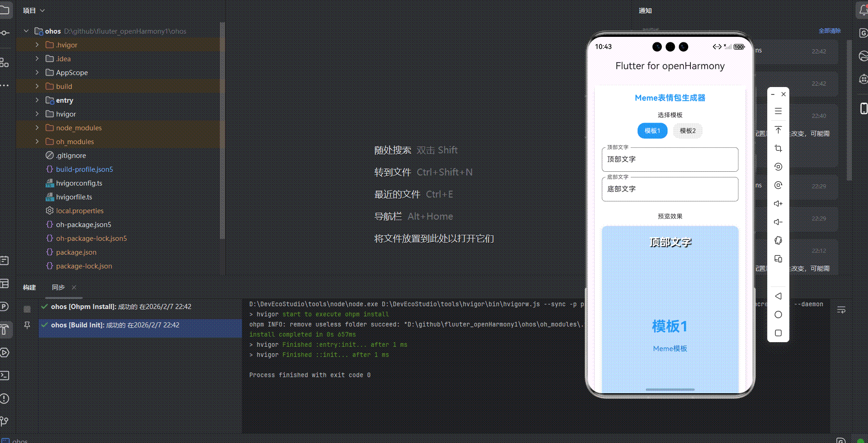Click the meme preview image 模板1
This screenshot has width=868, height=443.
click(x=670, y=309)
